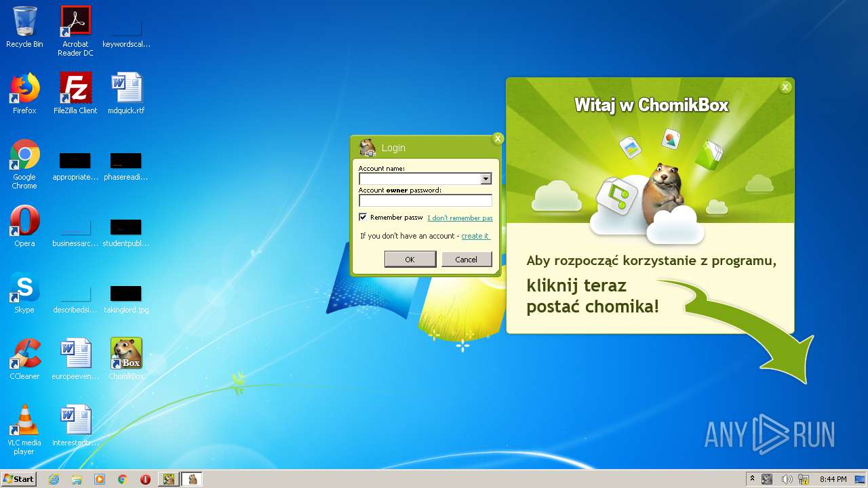Image resolution: width=868 pixels, height=488 pixels.
Task: Focus the Account owner password field
Action: coord(425,201)
